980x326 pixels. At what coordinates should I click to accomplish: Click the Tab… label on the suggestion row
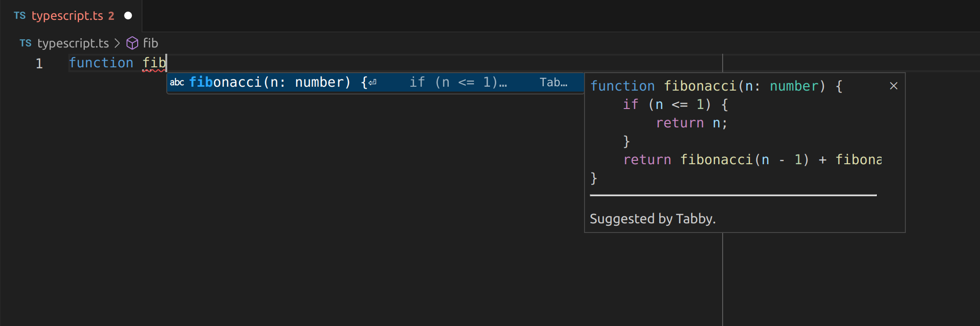click(553, 82)
